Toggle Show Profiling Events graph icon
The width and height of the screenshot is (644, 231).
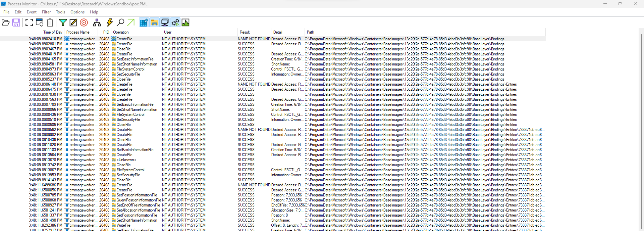coord(185,22)
